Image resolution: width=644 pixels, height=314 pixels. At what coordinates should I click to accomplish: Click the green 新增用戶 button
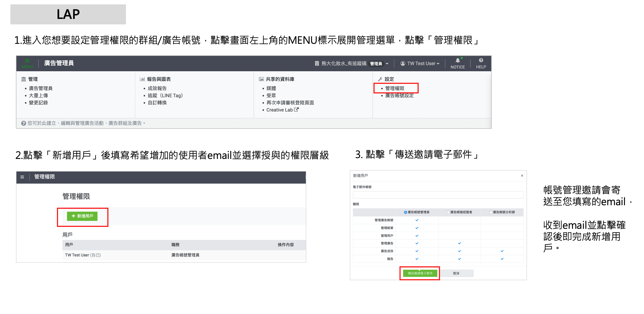(82, 216)
